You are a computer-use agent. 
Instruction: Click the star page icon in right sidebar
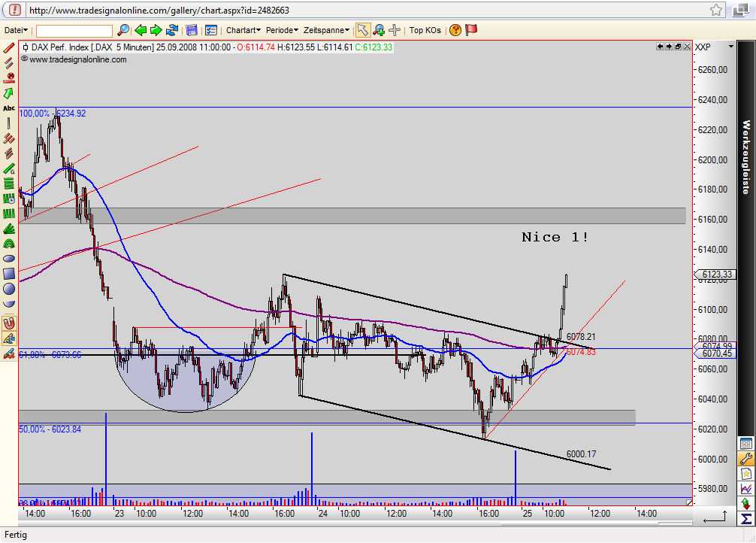[x=746, y=474]
